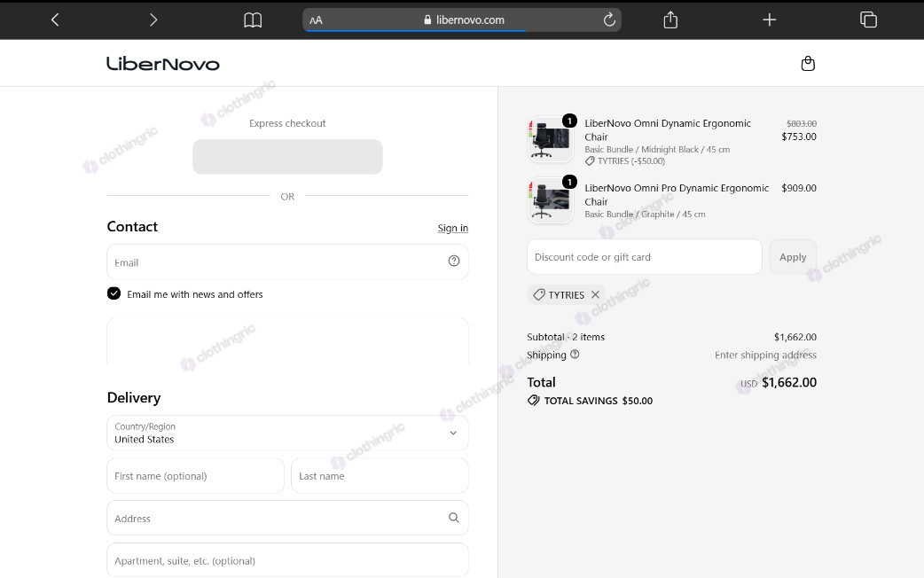Click the $909.00 price
This screenshot has height=578, width=924.
click(798, 188)
